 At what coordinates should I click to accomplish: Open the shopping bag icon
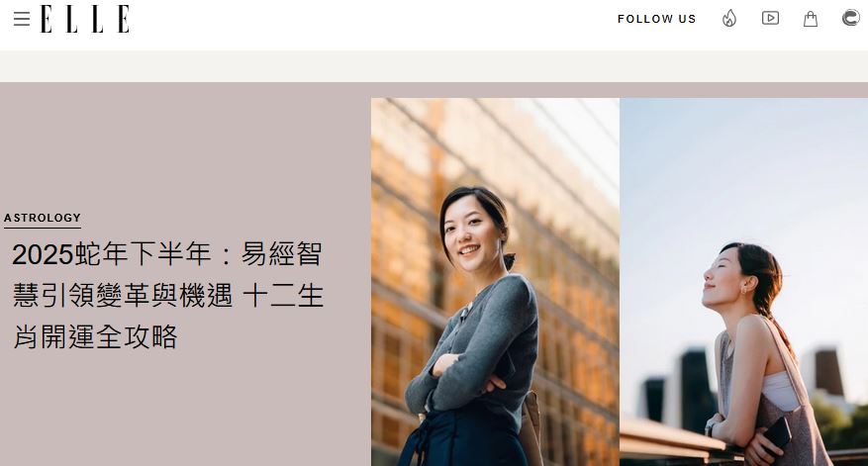pyautogui.click(x=811, y=19)
